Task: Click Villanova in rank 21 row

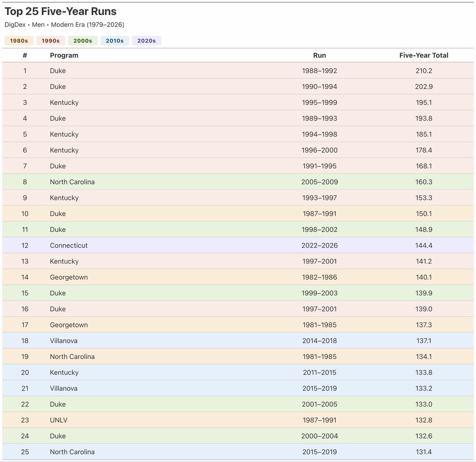Action: coord(63,388)
